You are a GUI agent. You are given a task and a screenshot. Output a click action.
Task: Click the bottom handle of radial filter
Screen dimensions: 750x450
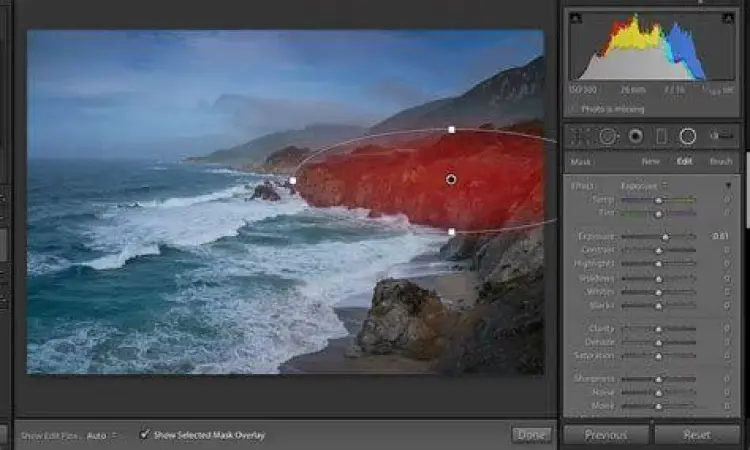tap(452, 232)
